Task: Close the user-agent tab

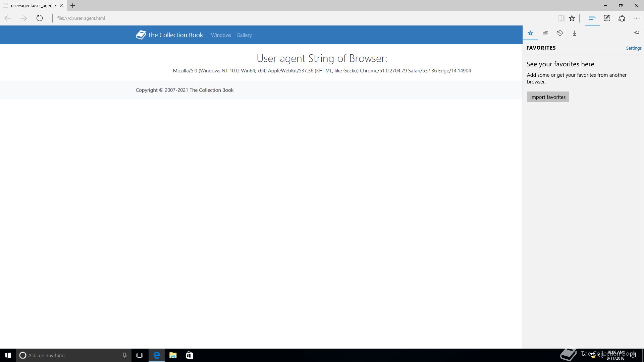Action: pyautogui.click(x=62, y=5)
